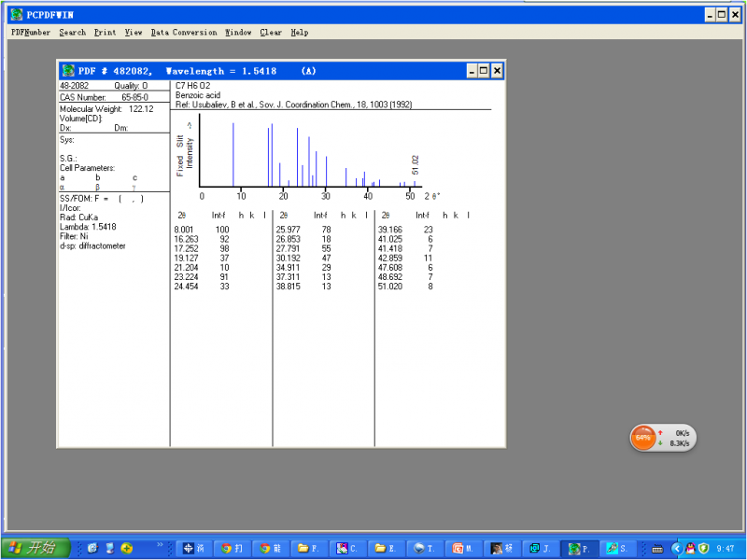The width and height of the screenshot is (747, 560).
Task: Click the PCPDFWIN icon in the main title bar
Action: point(16,15)
